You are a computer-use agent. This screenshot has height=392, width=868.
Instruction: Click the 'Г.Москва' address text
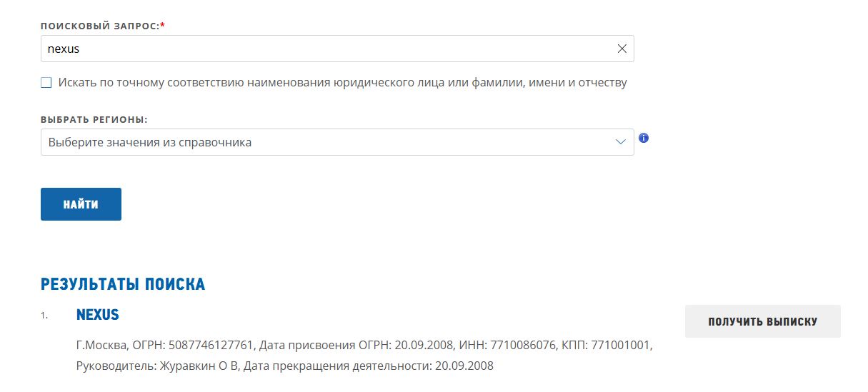102,346
